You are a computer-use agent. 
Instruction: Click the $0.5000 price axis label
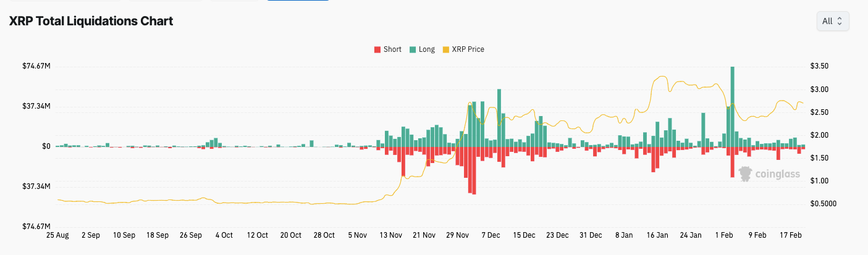click(822, 204)
